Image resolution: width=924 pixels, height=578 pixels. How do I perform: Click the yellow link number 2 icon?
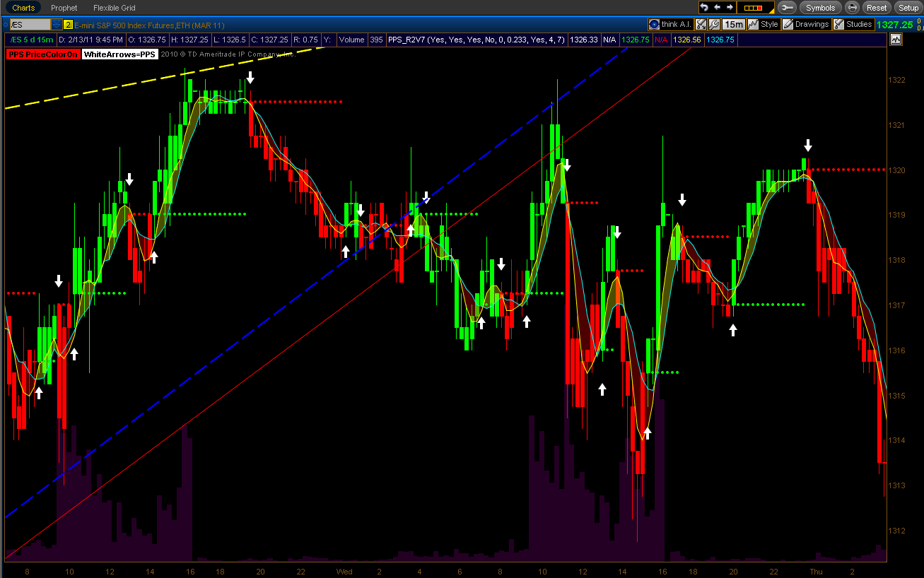69,25
